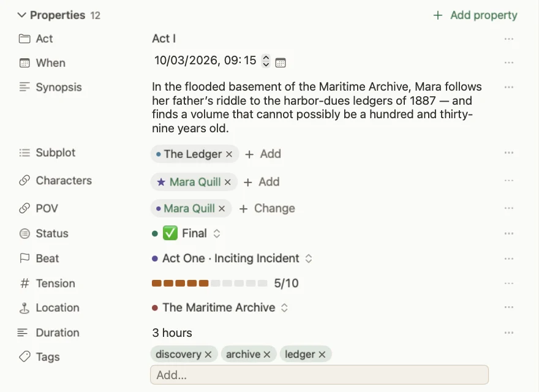Change the POV character
Screen dimensions: 539x392
(267, 208)
